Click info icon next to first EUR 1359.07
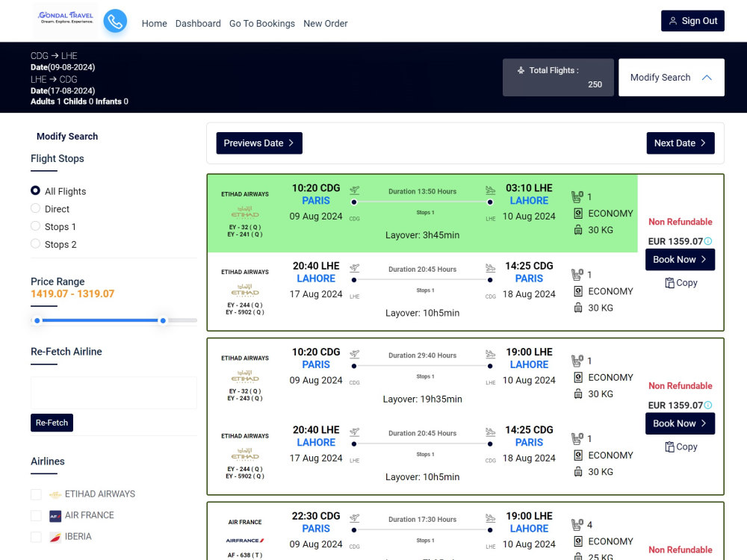 708,241
